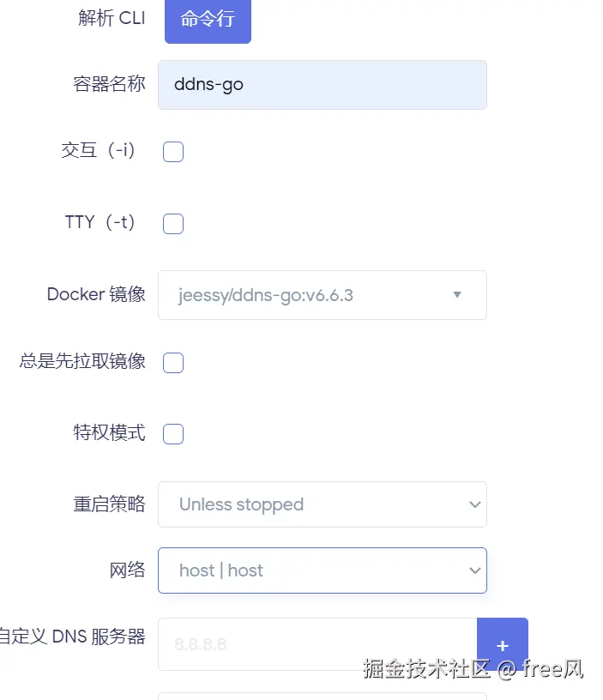The image size is (603, 700).
Task: Click the 容器名称 field containing ddns-go
Action: pyautogui.click(x=323, y=85)
